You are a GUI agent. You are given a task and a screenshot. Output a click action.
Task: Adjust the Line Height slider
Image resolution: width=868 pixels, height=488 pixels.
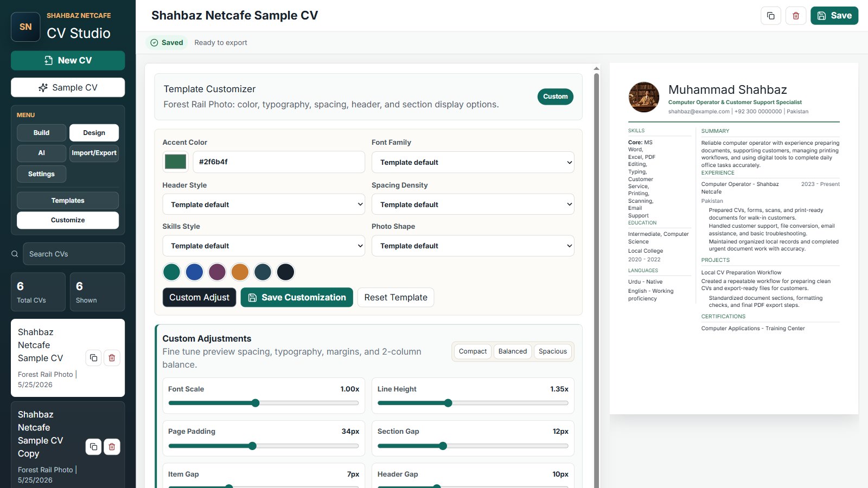[473, 403]
